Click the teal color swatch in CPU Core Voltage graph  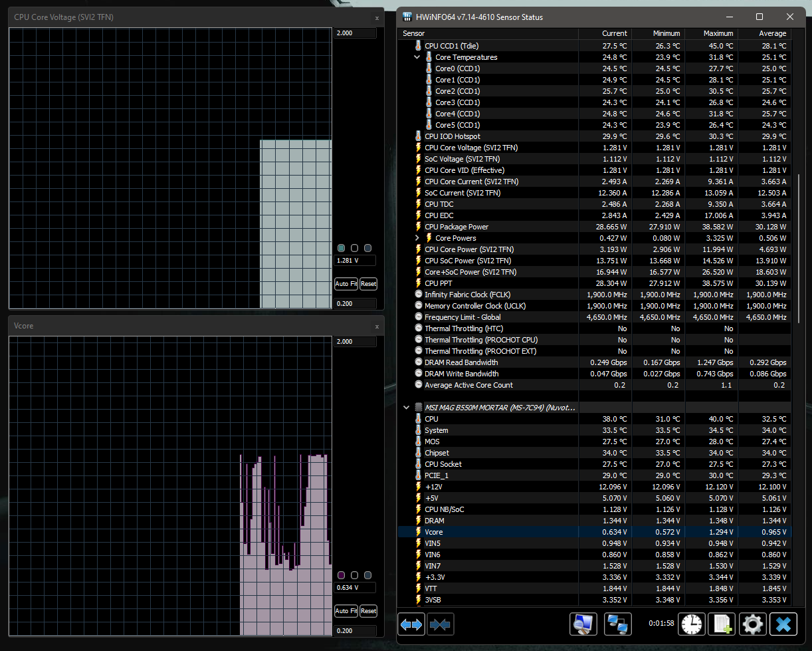(342, 248)
